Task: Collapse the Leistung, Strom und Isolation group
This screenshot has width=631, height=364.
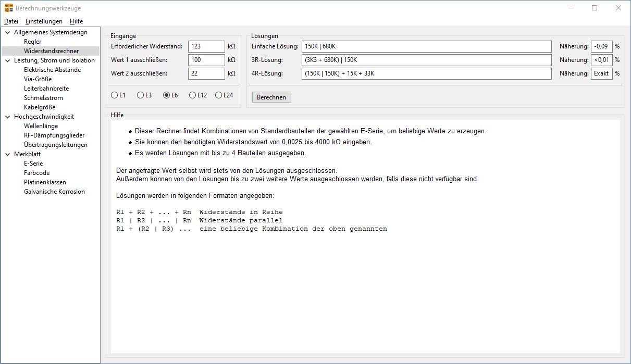Action: pos(8,60)
